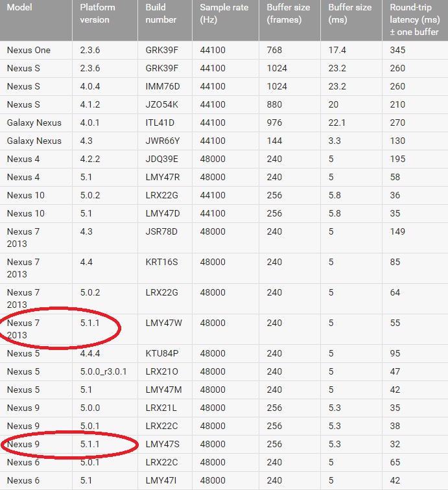Click build number LMY47R
Viewport: 448px width, 490px height.
(x=163, y=177)
